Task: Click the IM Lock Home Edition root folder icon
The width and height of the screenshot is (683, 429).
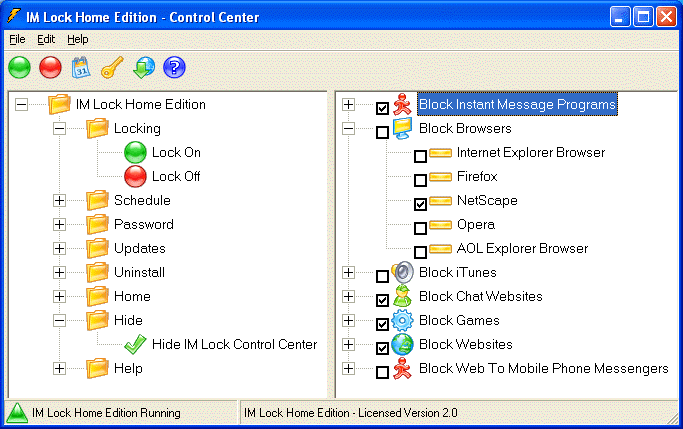Action: click(x=59, y=104)
